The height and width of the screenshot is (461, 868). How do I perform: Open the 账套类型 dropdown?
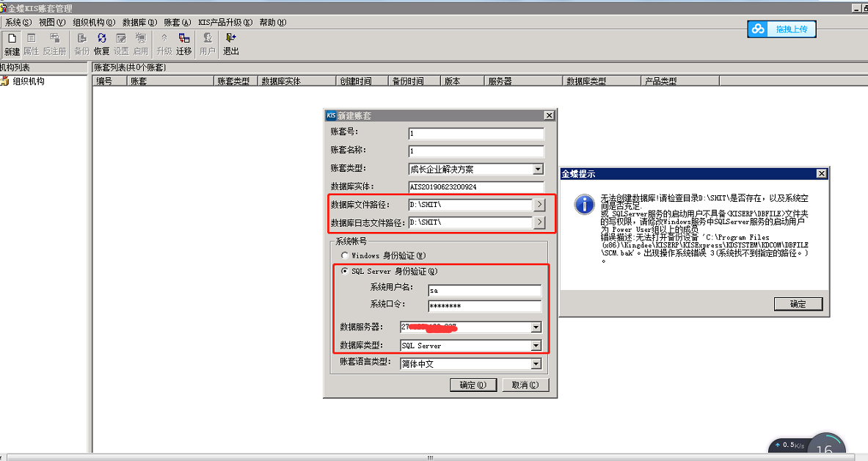(x=538, y=169)
